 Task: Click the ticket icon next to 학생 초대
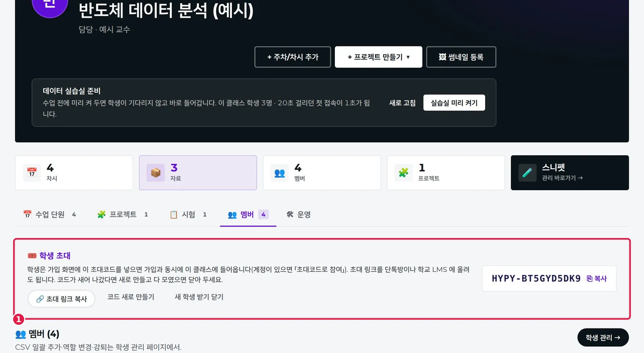tap(32, 255)
